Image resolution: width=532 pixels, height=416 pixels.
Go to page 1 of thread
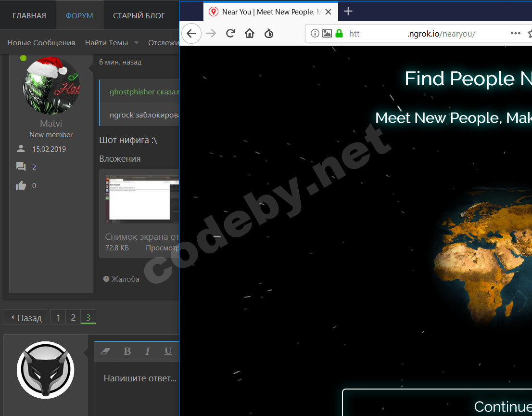(58, 317)
